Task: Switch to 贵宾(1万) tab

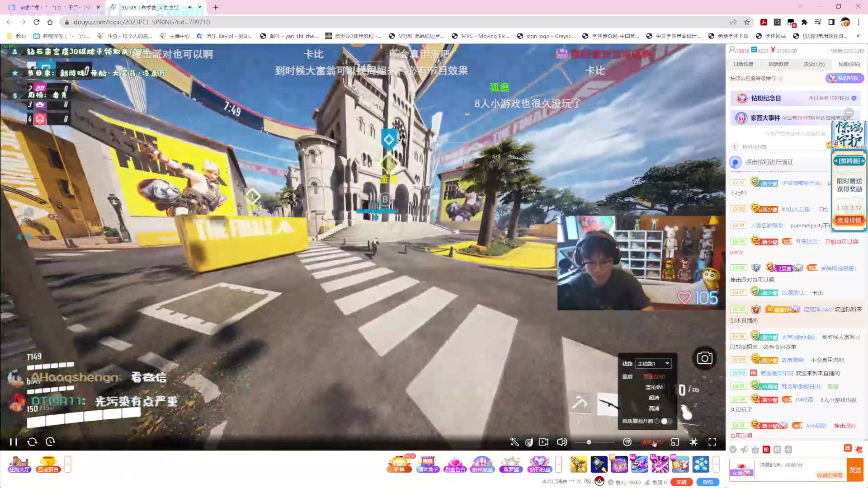Action: (x=814, y=64)
